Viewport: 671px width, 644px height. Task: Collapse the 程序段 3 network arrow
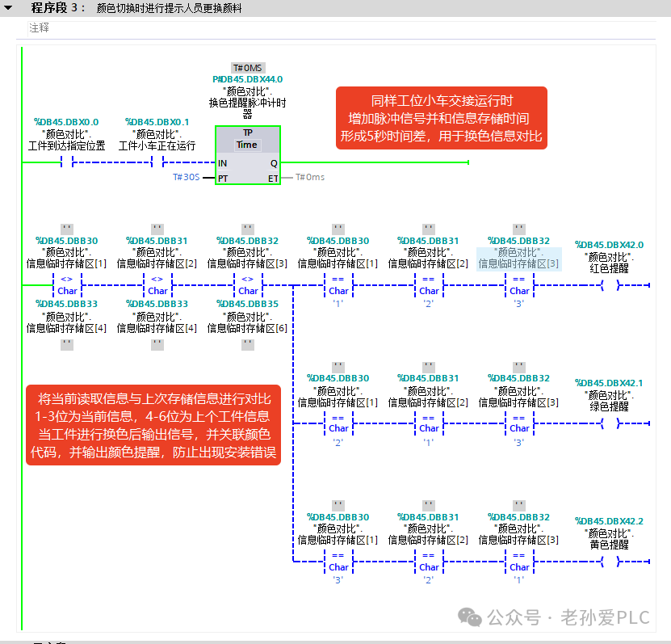point(8,8)
